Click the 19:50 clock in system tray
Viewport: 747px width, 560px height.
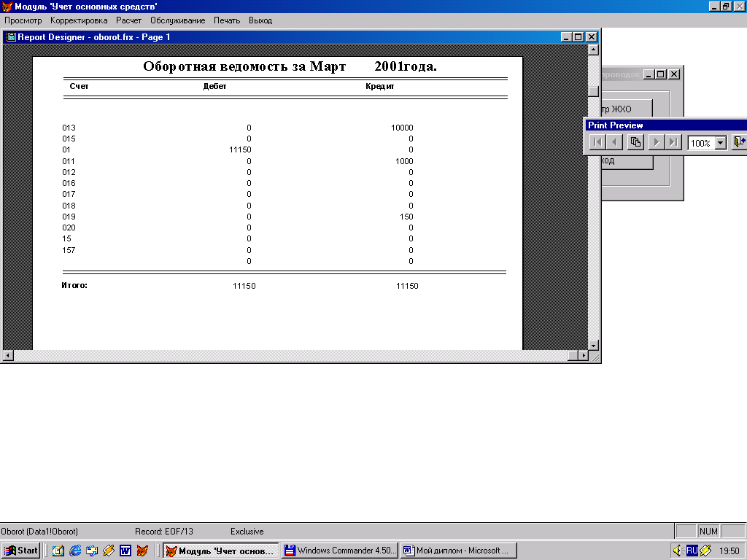[729, 551]
